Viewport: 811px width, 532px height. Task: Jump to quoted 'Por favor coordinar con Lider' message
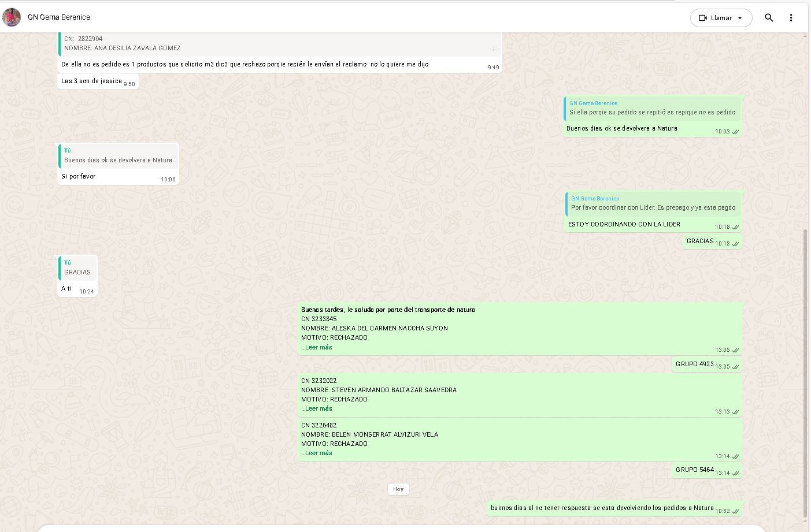click(653, 203)
